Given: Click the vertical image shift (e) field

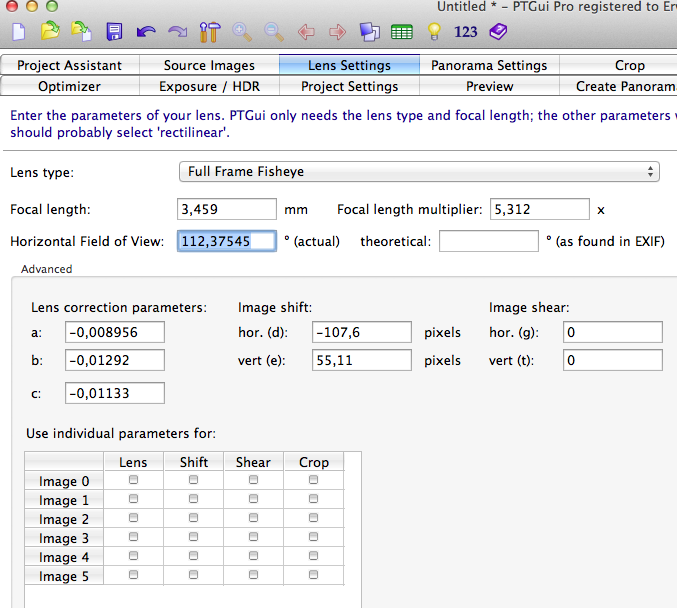Looking at the screenshot, I should (362, 360).
